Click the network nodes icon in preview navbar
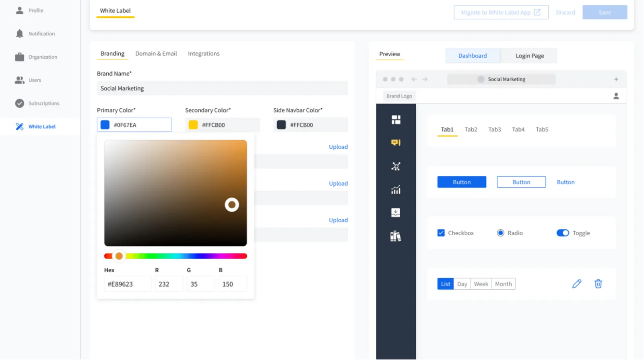Screen dimensions: 644x360 (396, 167)
